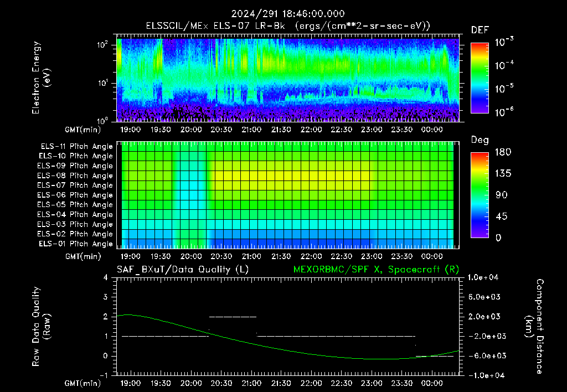Click the Component Distance (km) axis label
The image size is (567, 392).
pos(534,326)
